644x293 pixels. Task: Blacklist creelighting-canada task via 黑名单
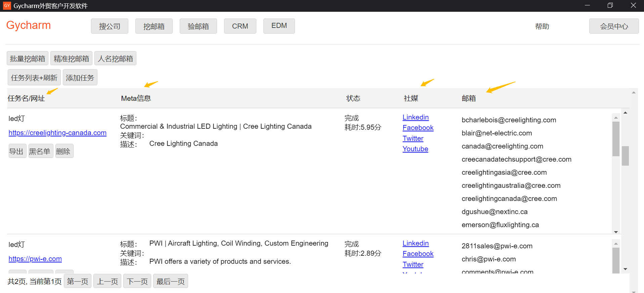point(41,151)
